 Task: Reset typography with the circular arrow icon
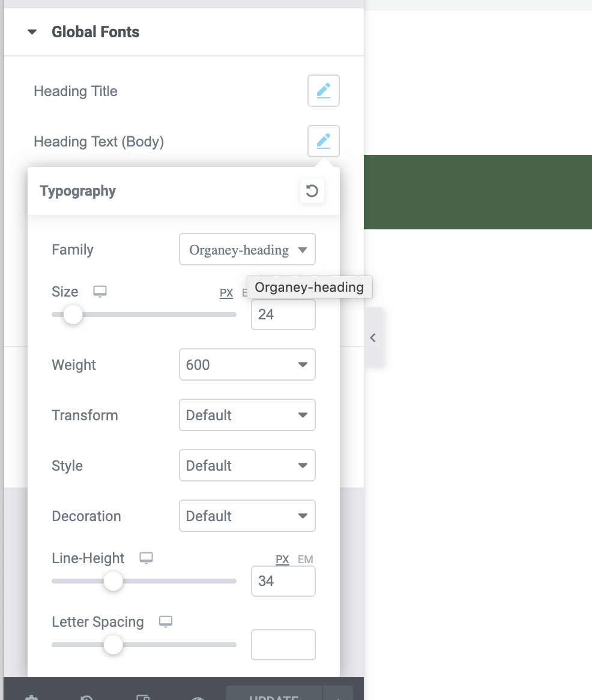click(x=312, y=191)
